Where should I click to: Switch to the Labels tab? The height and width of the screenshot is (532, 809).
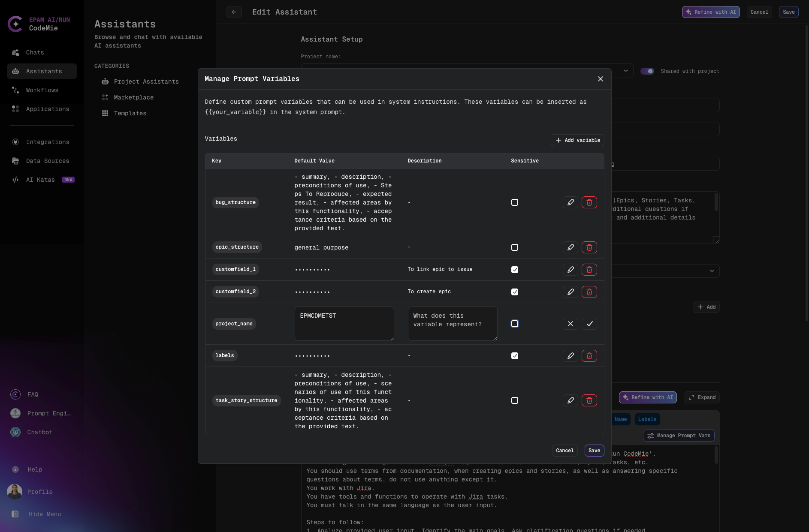click(647, 419)
